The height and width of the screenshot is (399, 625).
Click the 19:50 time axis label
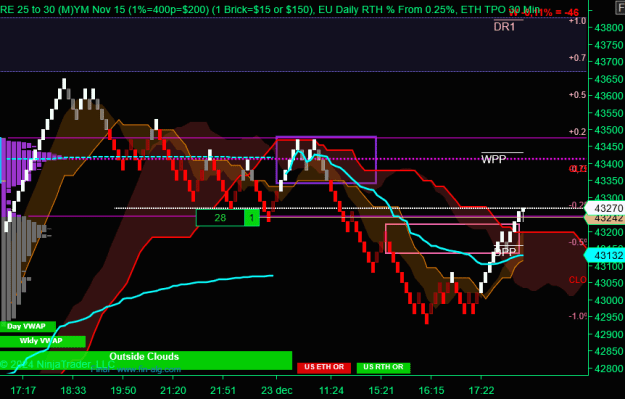123,390
